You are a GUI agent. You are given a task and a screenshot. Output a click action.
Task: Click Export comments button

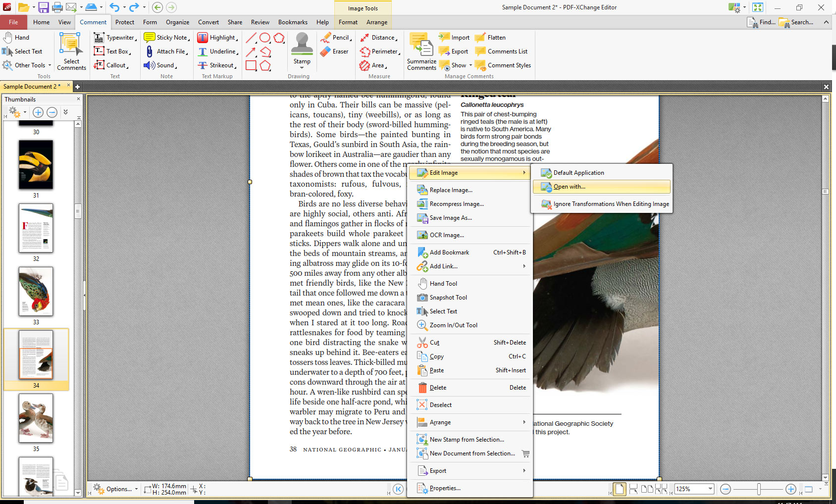(454, 51)
